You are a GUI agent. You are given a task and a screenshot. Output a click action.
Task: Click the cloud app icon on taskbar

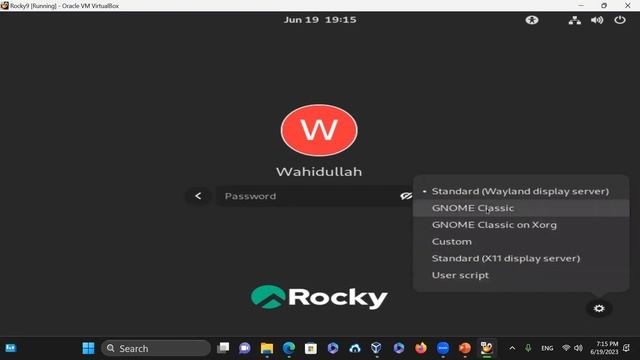coord(355,348)
